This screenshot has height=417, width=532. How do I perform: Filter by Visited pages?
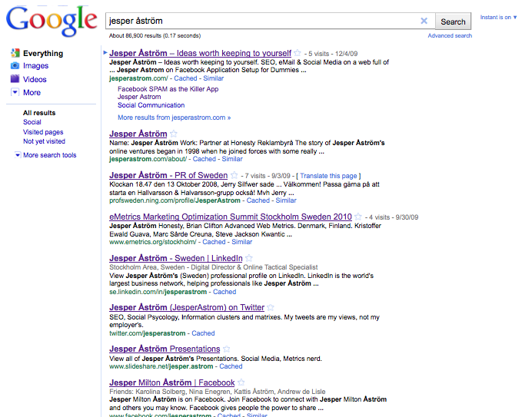[x=43, y=132]
